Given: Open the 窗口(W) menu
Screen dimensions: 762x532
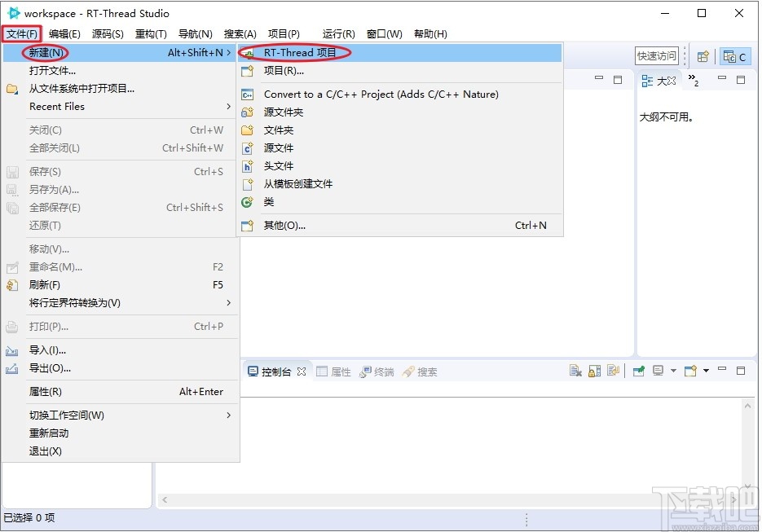Looking at the screenshot, I should tap(384, 34).
